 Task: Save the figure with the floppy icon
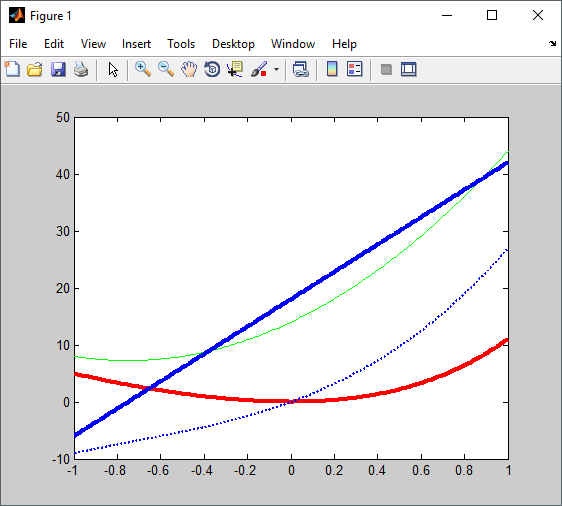[x=58, y=69]
